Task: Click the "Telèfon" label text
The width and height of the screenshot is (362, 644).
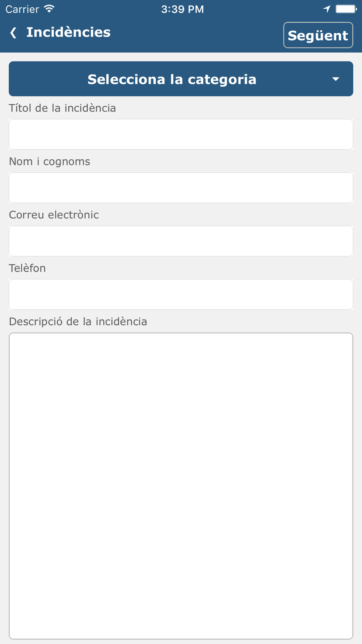Action: coord(28,268)
